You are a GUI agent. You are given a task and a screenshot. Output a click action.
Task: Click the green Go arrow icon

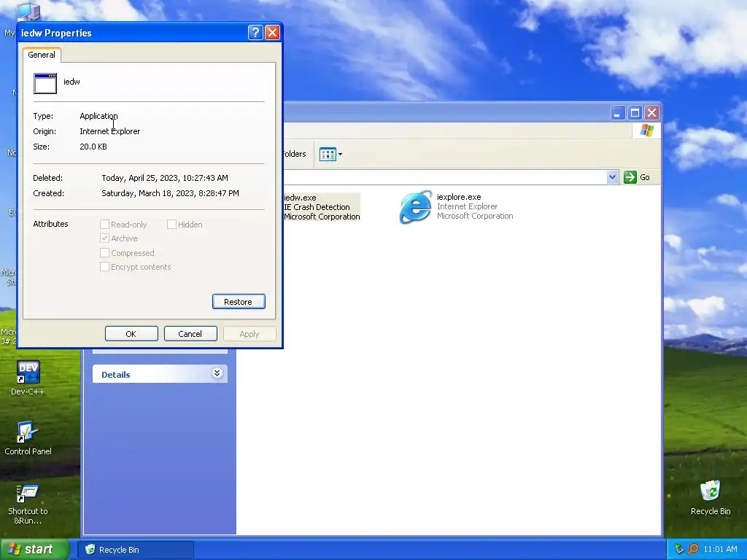(x=630, y=177)
